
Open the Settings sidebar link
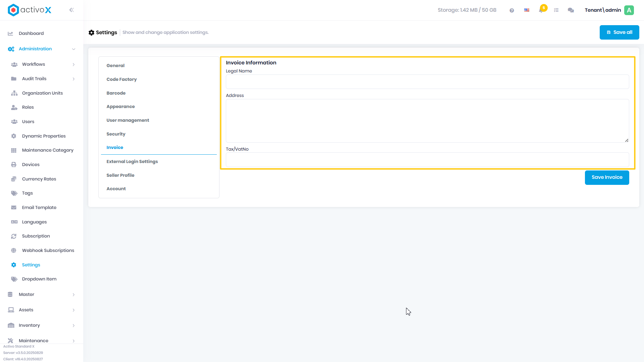(x=31, y=265)
